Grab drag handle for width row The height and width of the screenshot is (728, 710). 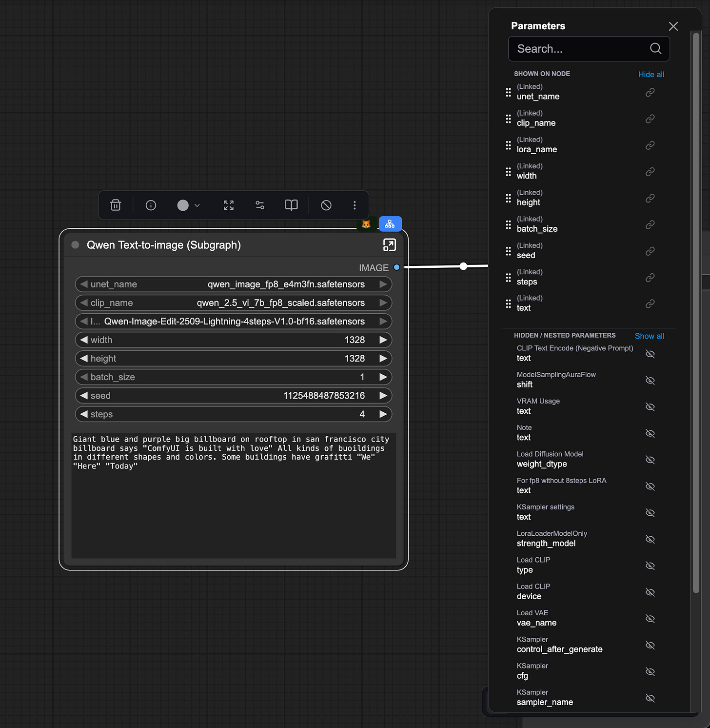[x=508, y=172]
